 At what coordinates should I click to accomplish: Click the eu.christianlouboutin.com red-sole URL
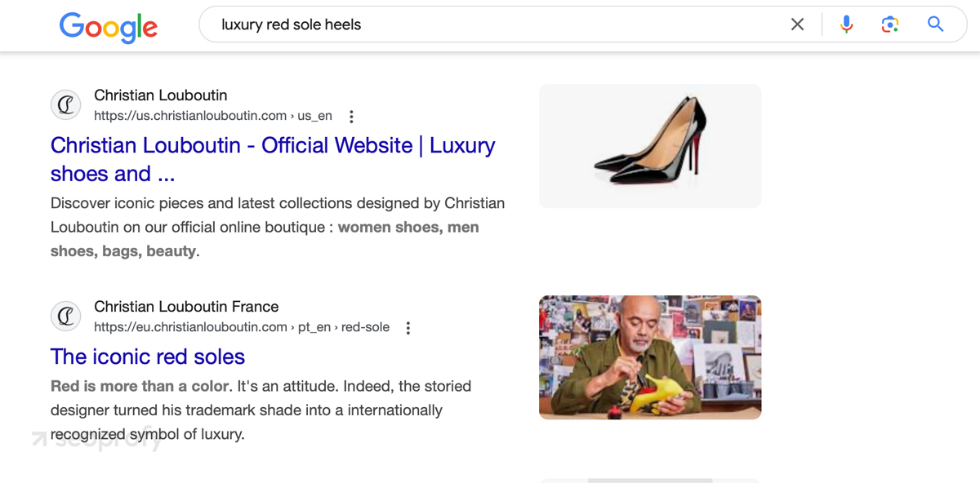[x=241, y=327]
